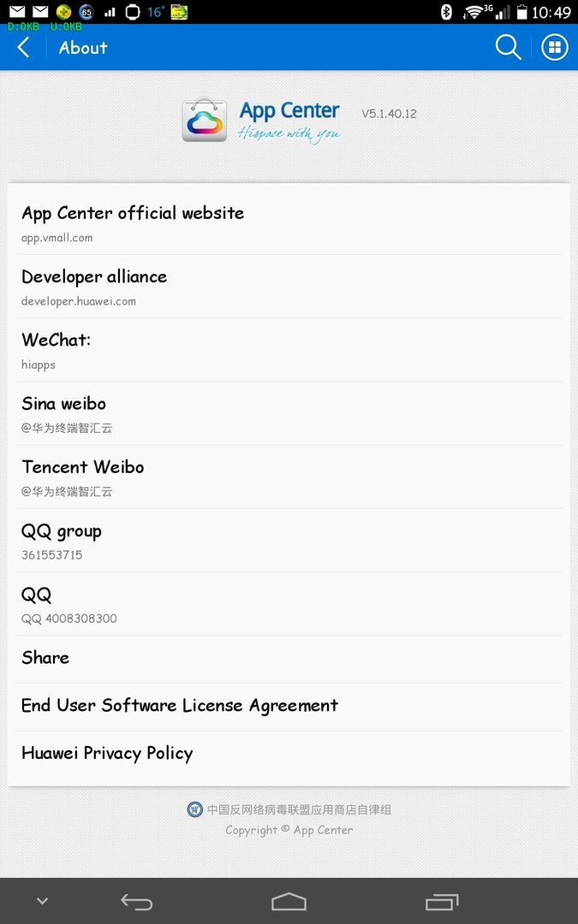Select the WeChat hiapps entry
Viewport: 578px width, 924px height.
(x=289, y=350)
